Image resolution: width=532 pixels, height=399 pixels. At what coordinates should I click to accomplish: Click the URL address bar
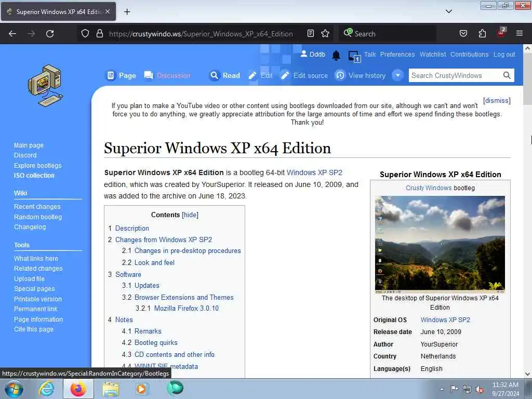(201, 34)
